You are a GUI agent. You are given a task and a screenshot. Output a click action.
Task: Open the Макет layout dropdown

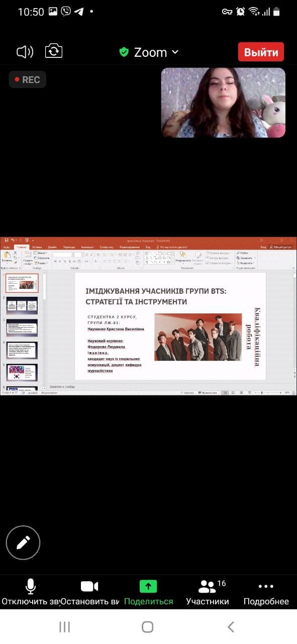coord(42,253)
